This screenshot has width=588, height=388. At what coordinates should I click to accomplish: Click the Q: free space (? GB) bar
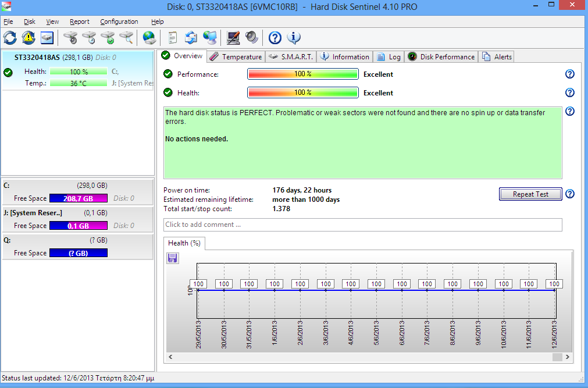79,253
